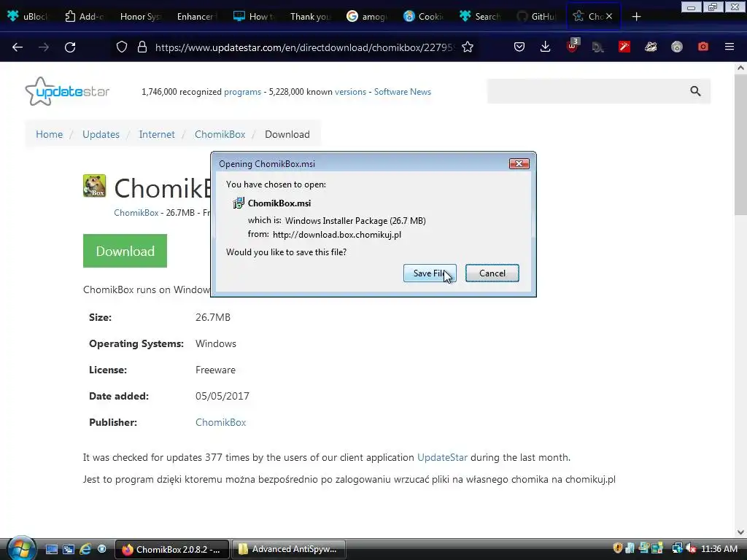Image resolution: width=747 pixels, height=560 pixels.
Task: Open the Internet breadcrumb link
Action: click(157, 134)
